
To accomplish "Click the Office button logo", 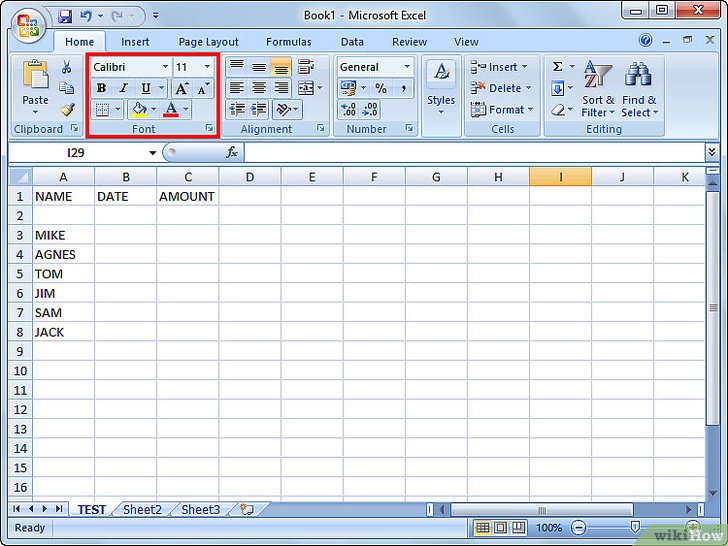I will click(28, 25).
